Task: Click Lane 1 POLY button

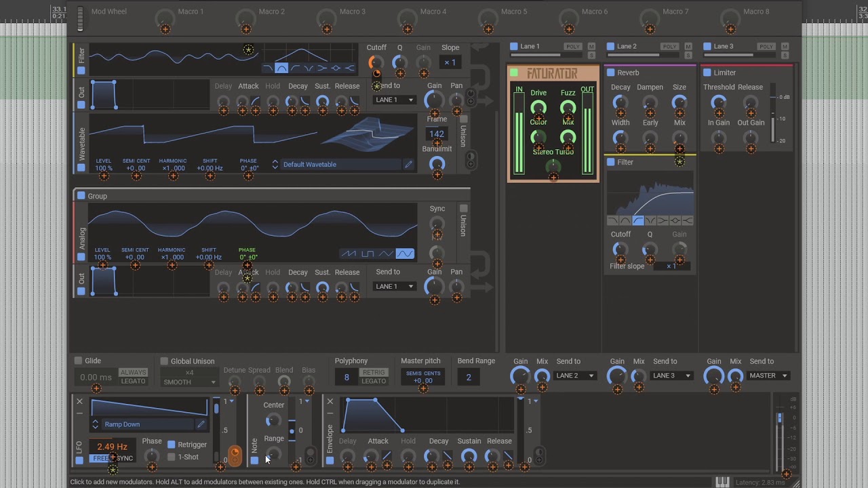Action: click(573, 47)
